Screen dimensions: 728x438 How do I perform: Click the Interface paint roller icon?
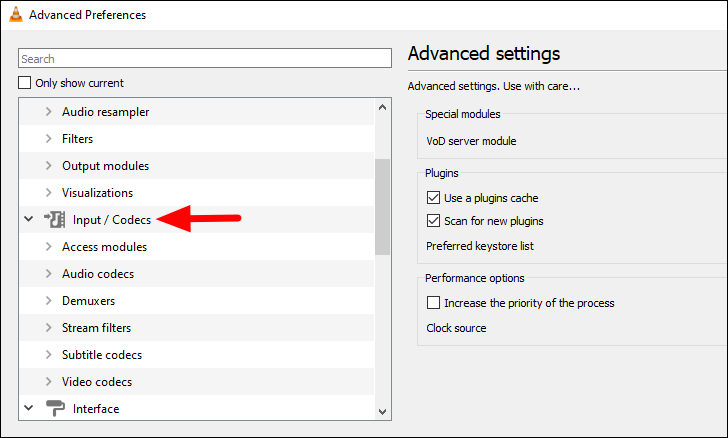[x=55, y=408]
